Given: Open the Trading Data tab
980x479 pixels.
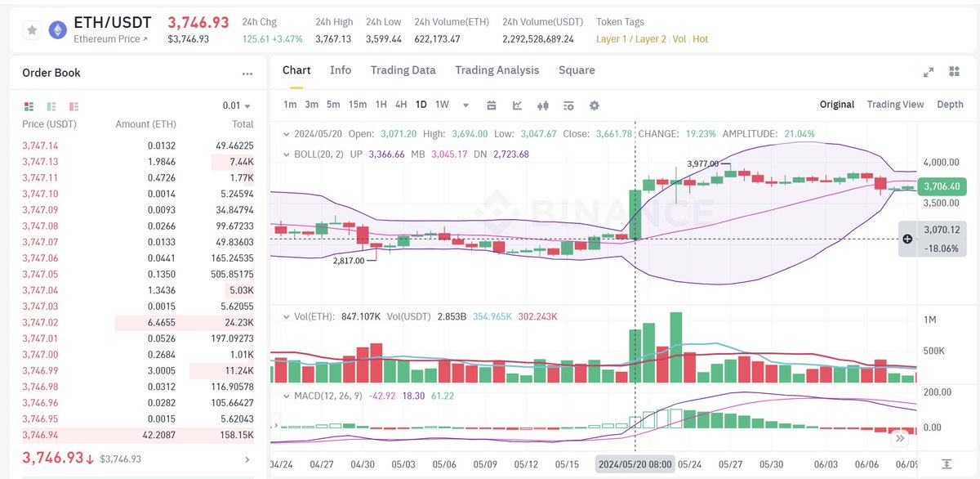Looking at the screenshot, I should [403, 70].
